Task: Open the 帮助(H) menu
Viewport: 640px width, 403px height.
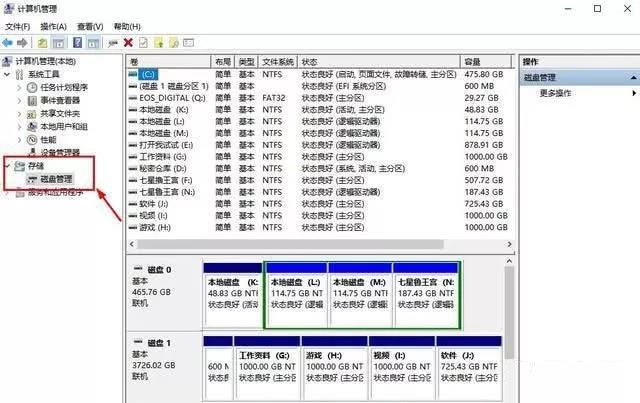Action: click(x=127, y=27)
